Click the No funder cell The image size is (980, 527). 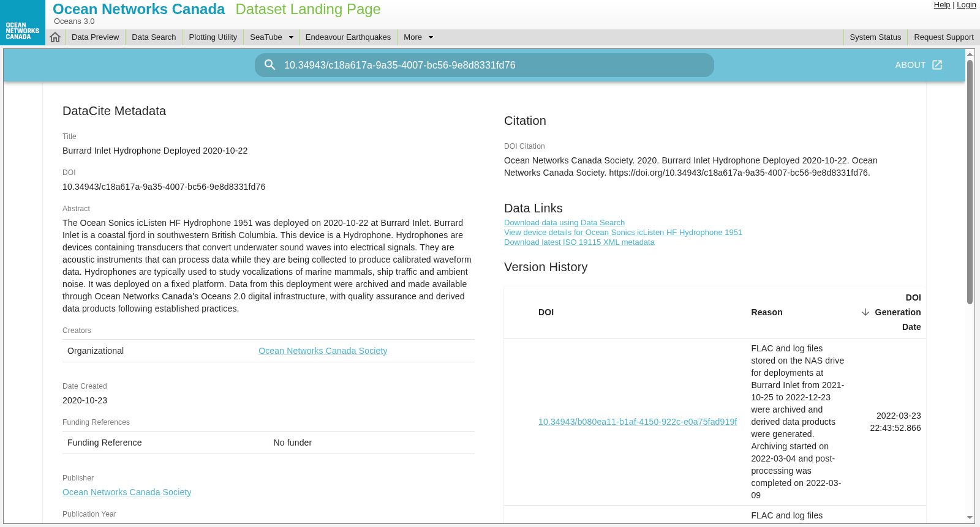[293, 443]
